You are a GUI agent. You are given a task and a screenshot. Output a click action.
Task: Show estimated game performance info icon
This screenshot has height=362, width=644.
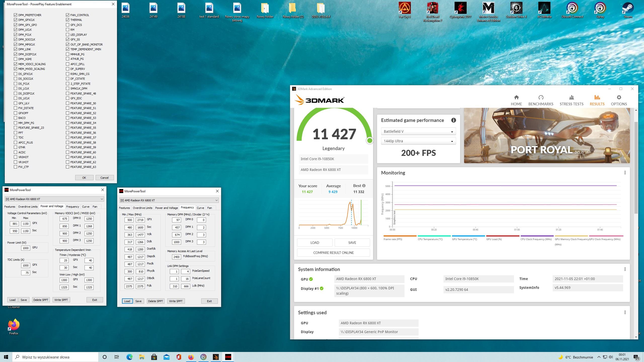click(x=453, y=120)
